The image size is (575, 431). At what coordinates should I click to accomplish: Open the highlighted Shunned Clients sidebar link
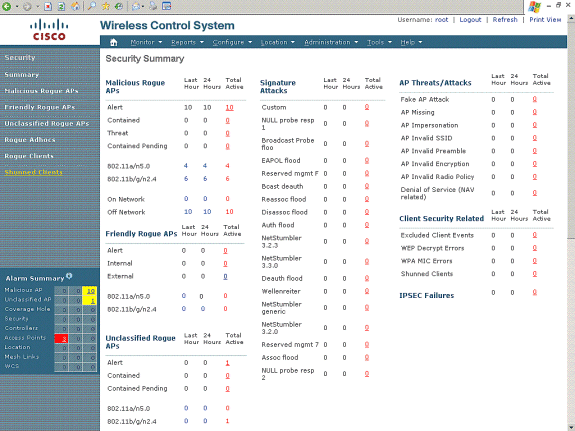pos(33,172)
